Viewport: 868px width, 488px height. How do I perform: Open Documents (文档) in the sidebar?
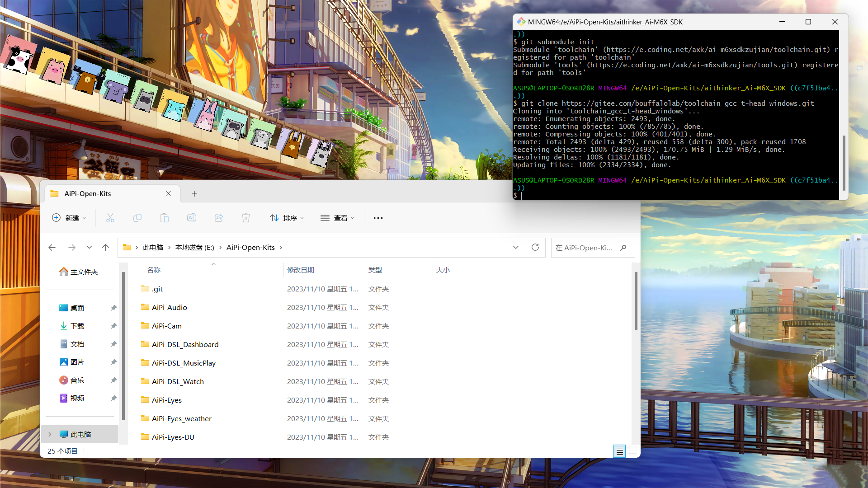tap(72, 344)
